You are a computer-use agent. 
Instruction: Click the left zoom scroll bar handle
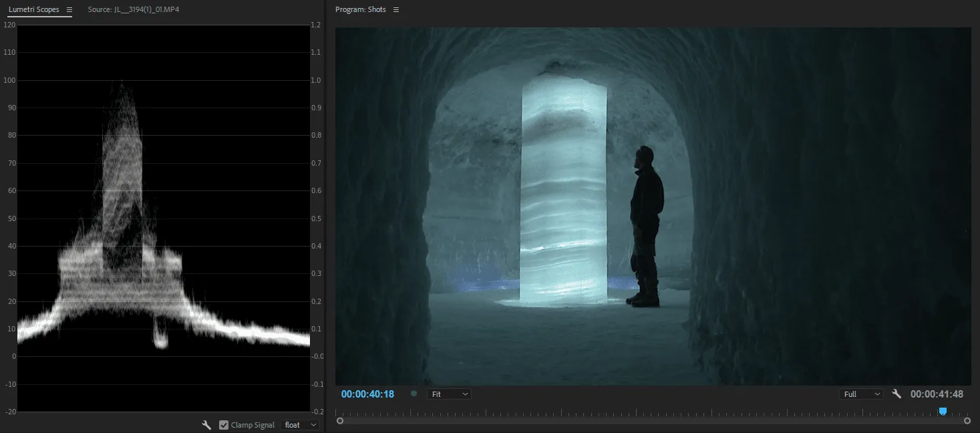[340, 421]
